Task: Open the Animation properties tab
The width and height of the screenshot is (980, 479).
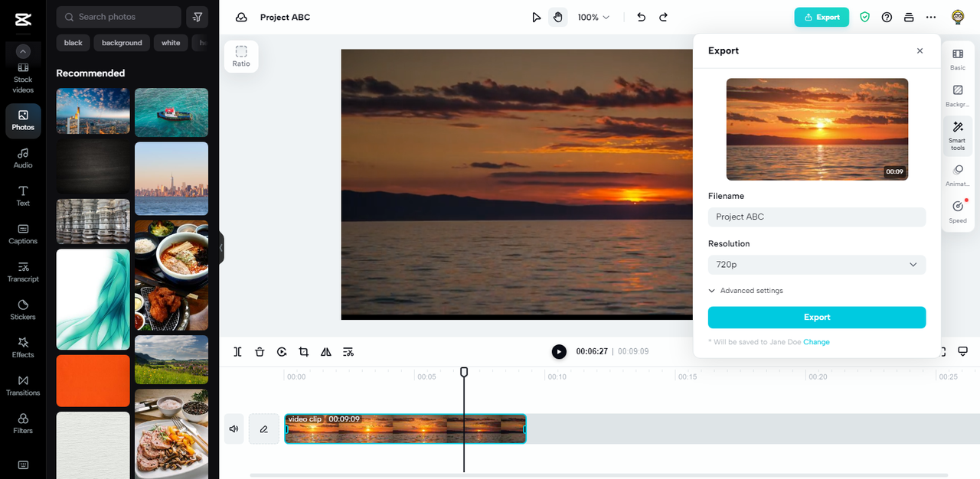Action: (x=958, y=176)
